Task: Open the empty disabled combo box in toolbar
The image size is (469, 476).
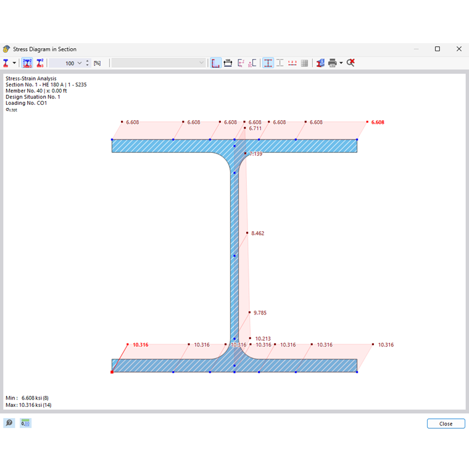Action: (158, 63)
